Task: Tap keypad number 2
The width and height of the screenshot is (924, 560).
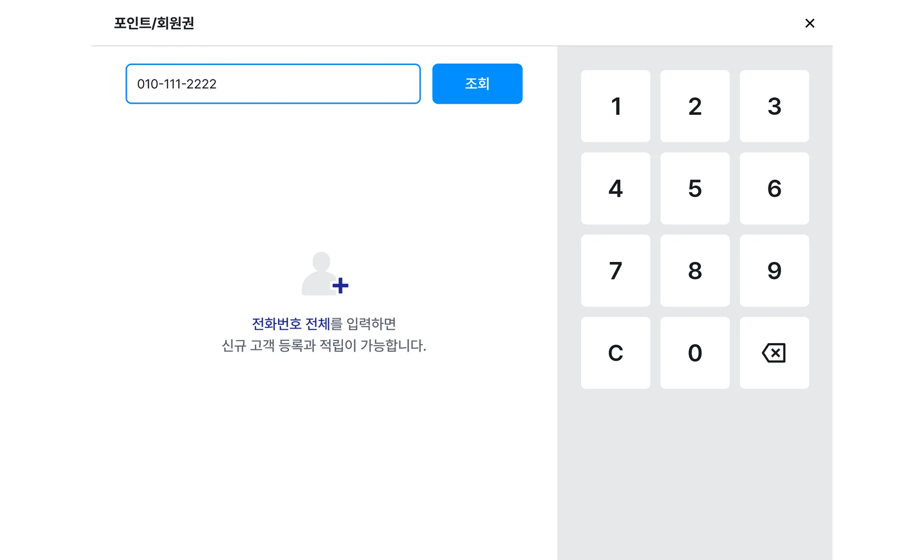Action: [695, 106]
